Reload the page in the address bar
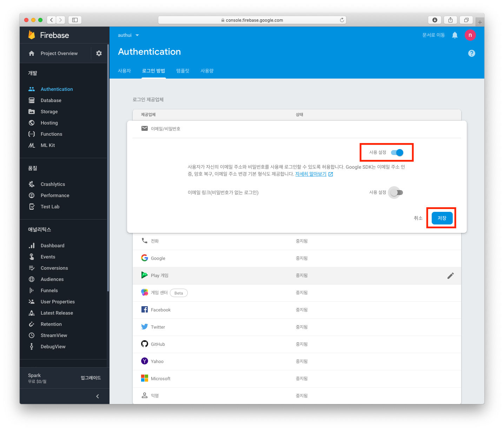 342,20
